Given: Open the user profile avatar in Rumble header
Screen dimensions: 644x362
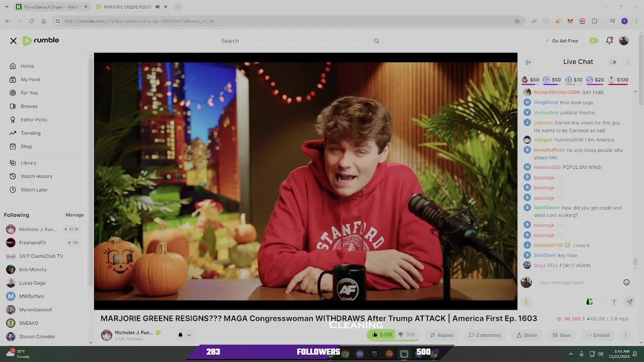Looking at the screenshot, I should pyautogui.click(x=624, y=41).
